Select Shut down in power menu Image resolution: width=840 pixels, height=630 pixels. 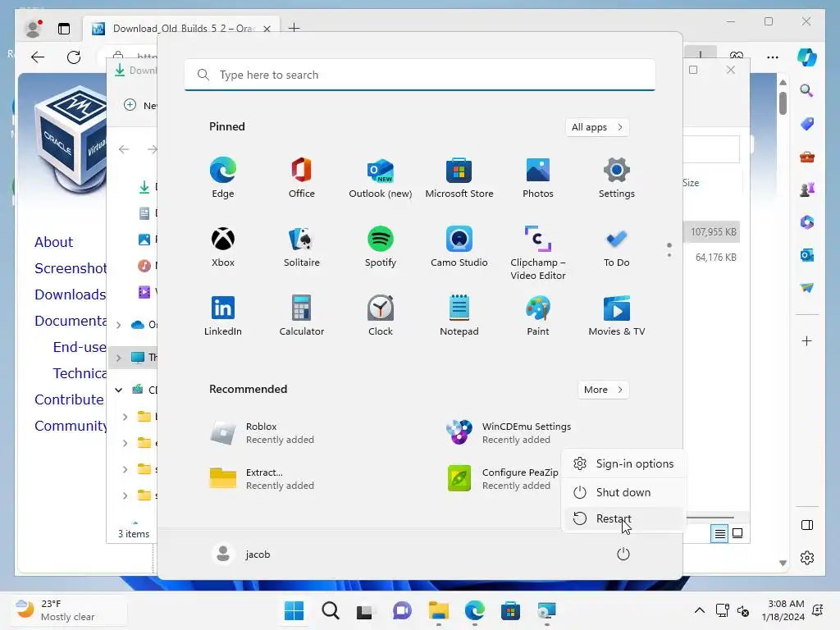tap(623, 492)
